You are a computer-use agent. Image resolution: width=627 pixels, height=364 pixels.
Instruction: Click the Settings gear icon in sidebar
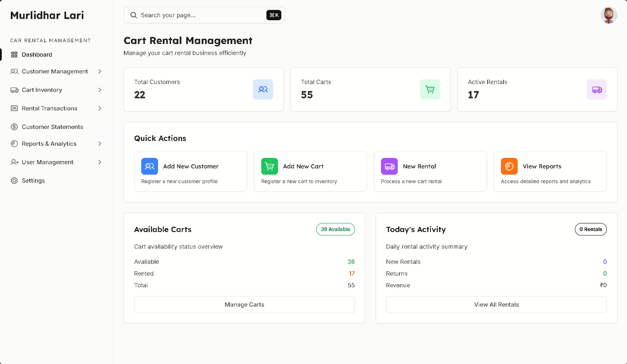(x=14, y=181)
